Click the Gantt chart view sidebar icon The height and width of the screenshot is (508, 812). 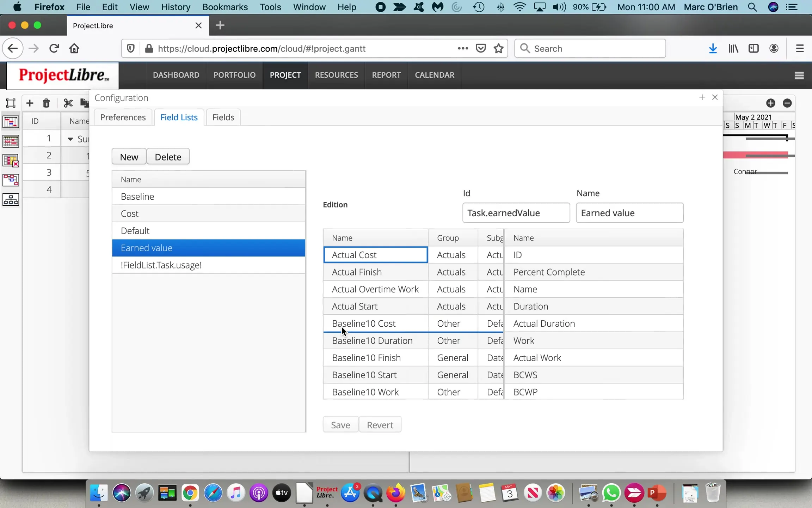(x=11, y=122)
